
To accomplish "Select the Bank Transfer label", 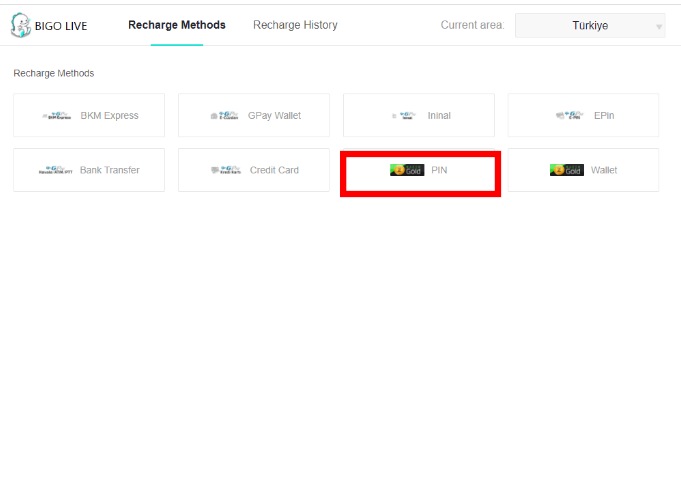I will 109,171.
